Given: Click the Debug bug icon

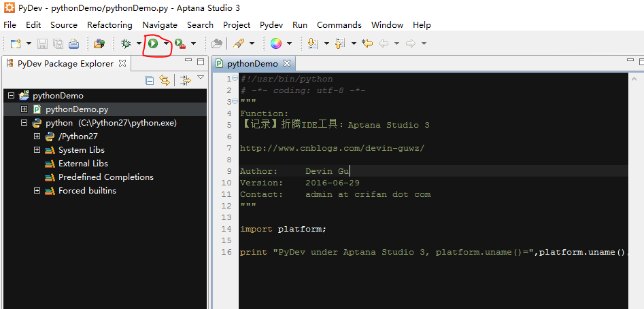Looking at the screenshot, I should tap(126, 43).
